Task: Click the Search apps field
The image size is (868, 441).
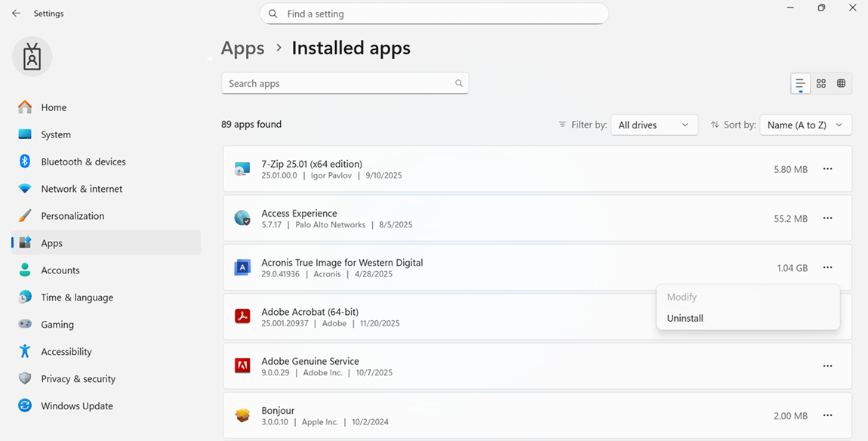Action: coord(340,84)
